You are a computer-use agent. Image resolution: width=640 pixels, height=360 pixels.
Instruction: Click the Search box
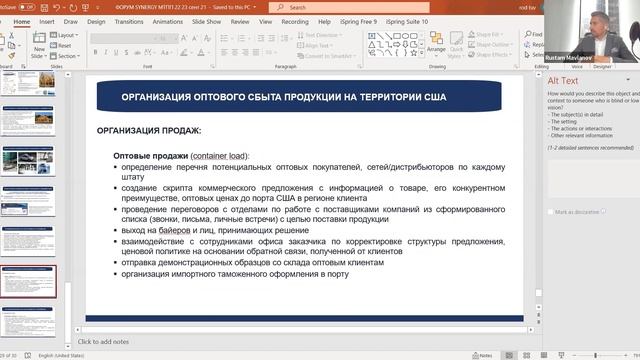point(349,7)
